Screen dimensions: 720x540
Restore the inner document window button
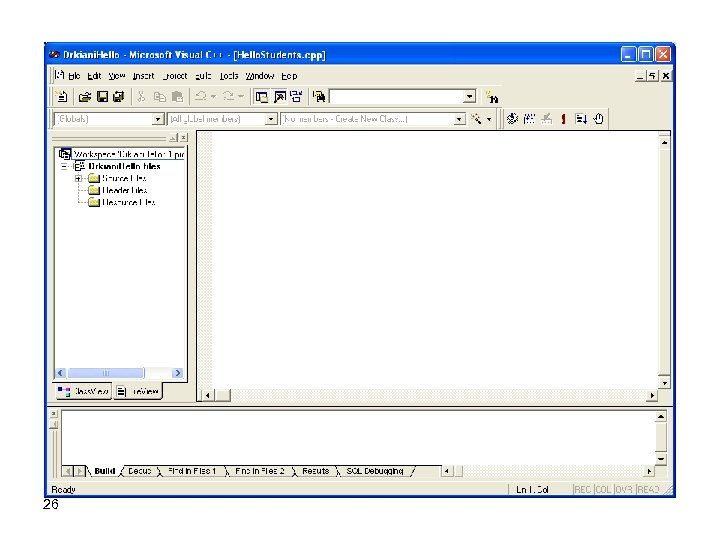[x=652, y=76]
